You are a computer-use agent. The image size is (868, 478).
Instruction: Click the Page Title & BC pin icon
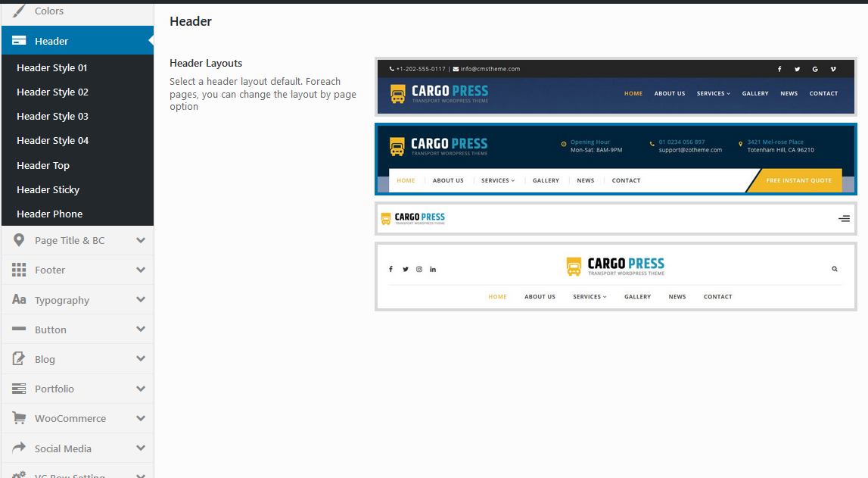coord(19,240)
